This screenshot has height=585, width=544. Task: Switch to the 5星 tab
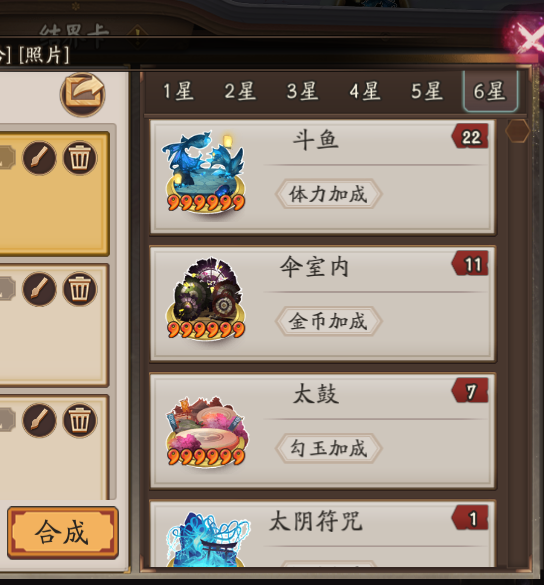pos(427,91)
